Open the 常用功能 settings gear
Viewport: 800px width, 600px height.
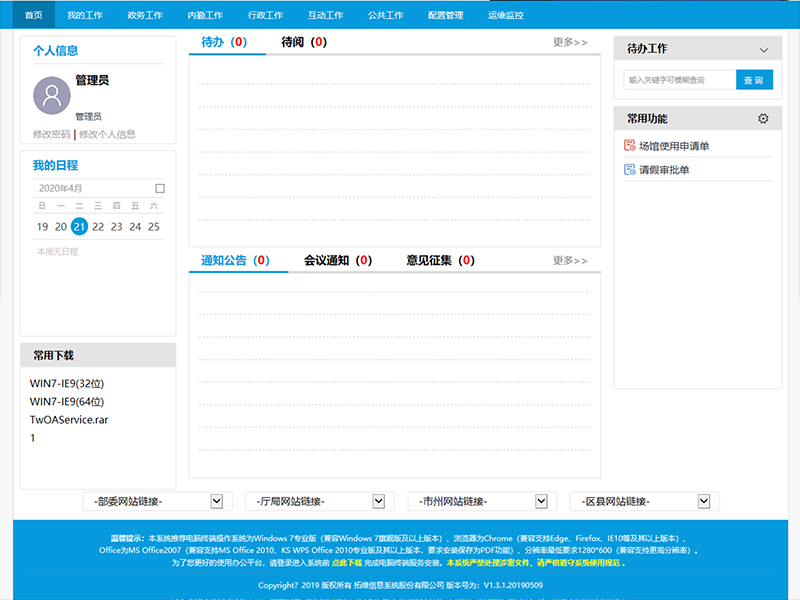pos(763,117)
